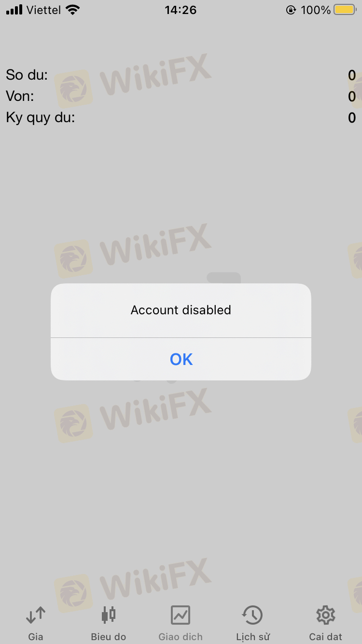Switch to the Bieu do tab label
362x644 pixels.
[109, 637]
